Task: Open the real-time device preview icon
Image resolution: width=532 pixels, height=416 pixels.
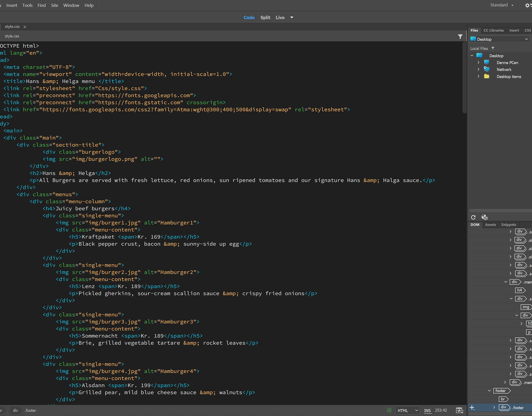Action: click(460, 410)
